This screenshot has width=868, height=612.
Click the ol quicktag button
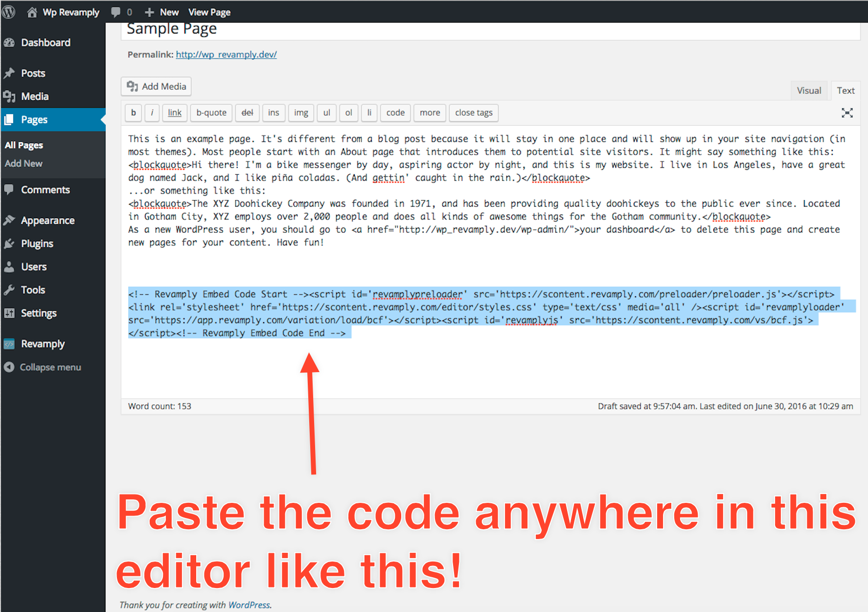348,113
